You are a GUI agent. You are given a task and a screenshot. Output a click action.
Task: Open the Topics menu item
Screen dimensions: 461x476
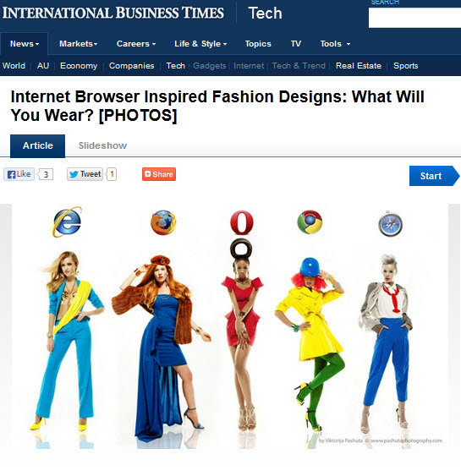pos(258,44)
